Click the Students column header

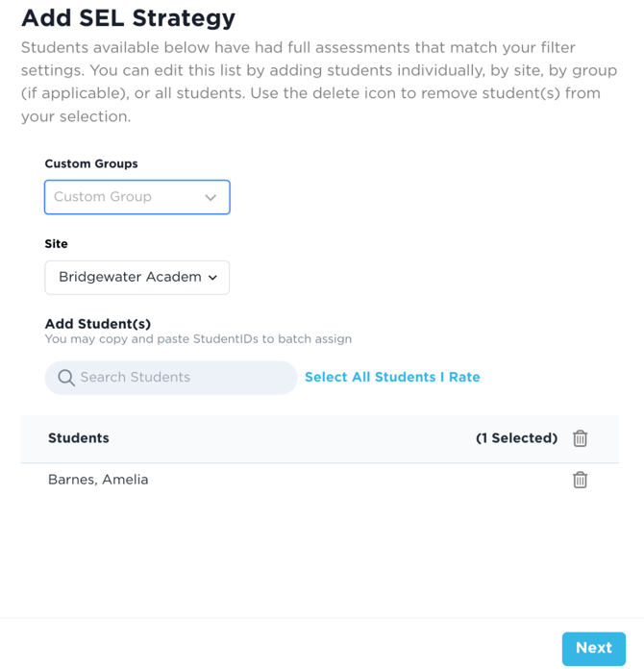pos(79,438)
